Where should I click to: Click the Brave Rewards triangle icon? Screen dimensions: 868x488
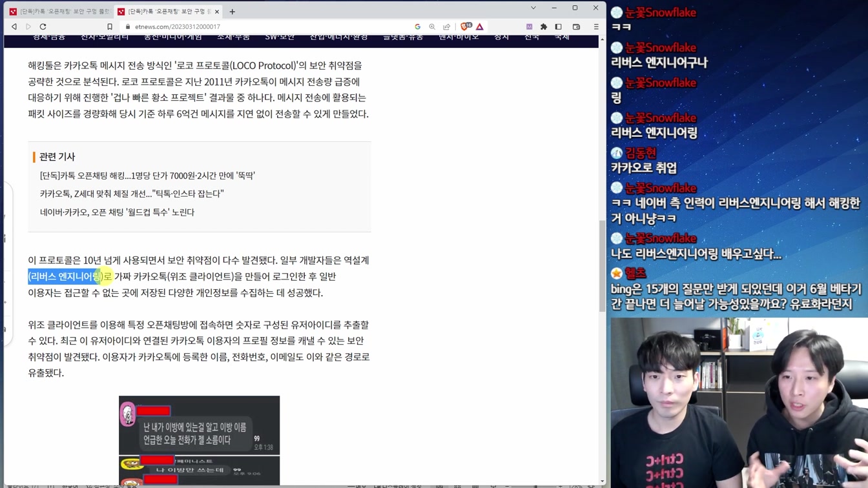coord(480,27)
